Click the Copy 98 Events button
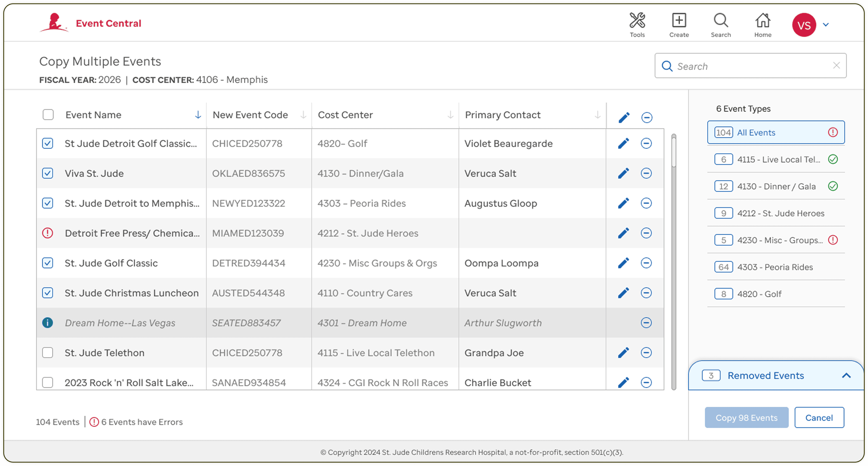Screen dimensions: 868x466 coord(746,418)
